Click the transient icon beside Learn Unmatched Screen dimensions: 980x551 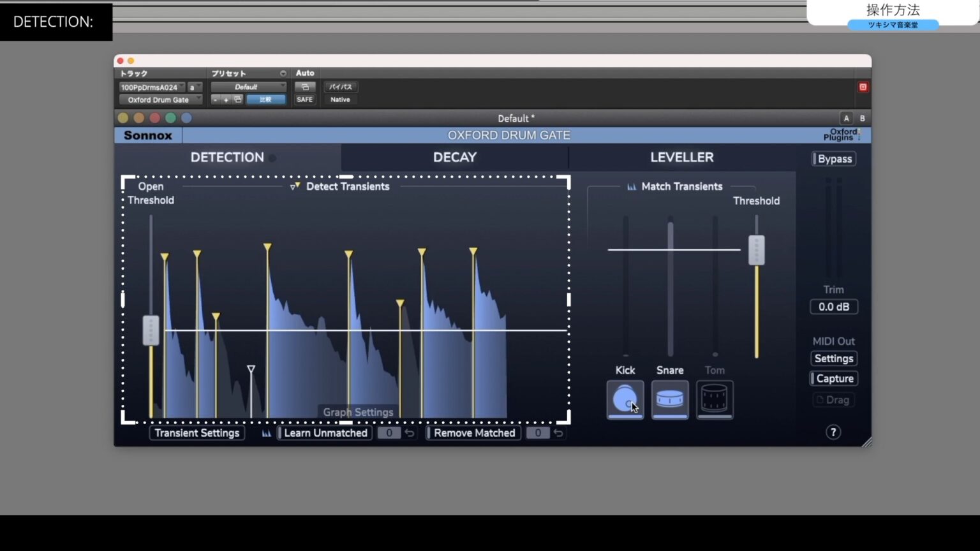(266, 432)
